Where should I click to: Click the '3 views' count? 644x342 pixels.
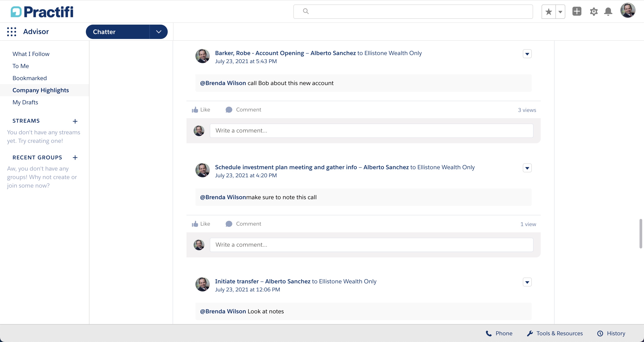tap(527, 110)
